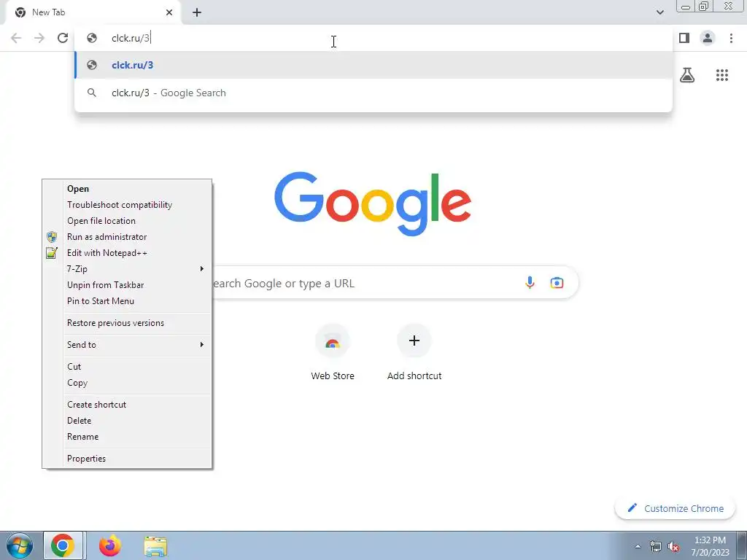Open the Chrome Labs flask icon
This screenshot has height=560, width=747.
pos(686,75)
